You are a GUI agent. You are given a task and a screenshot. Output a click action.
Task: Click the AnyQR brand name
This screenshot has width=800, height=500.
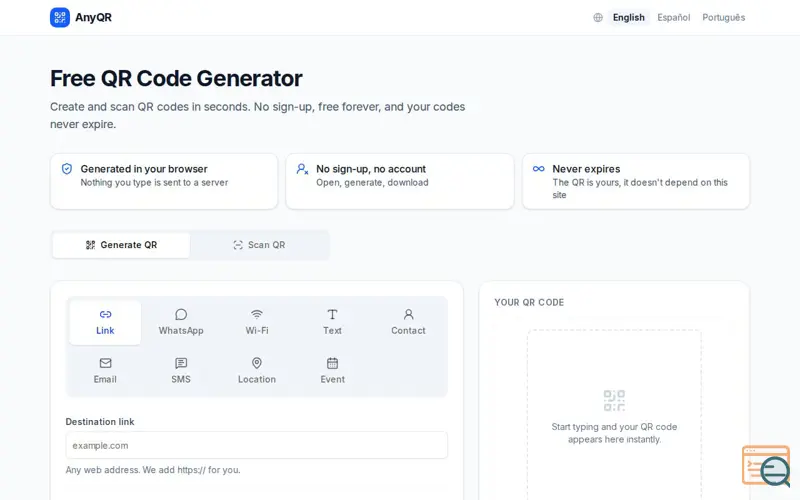coord(93,17)
